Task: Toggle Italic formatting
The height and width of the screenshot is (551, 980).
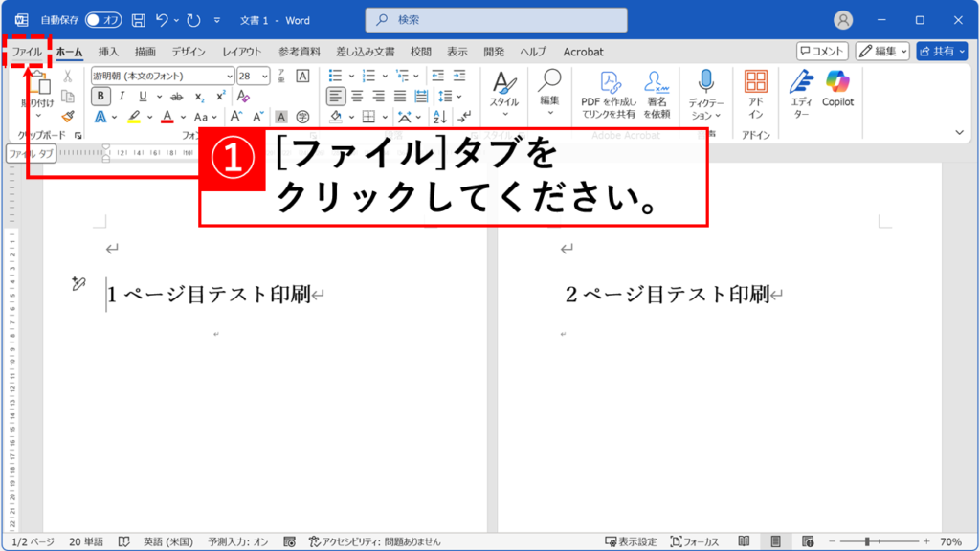Action: click(x=122, y=97)
